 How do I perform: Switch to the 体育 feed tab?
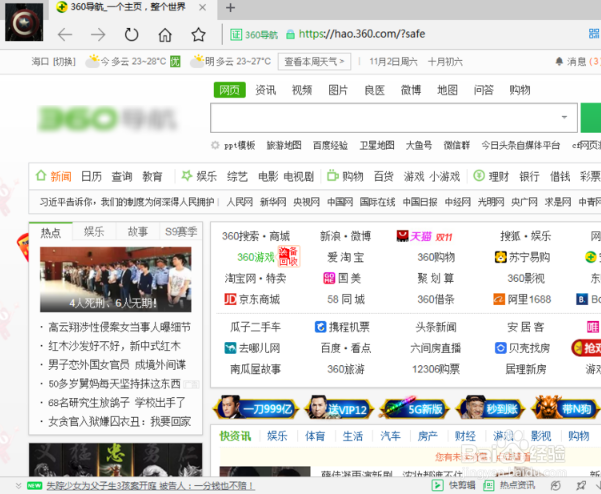(315, 436)
